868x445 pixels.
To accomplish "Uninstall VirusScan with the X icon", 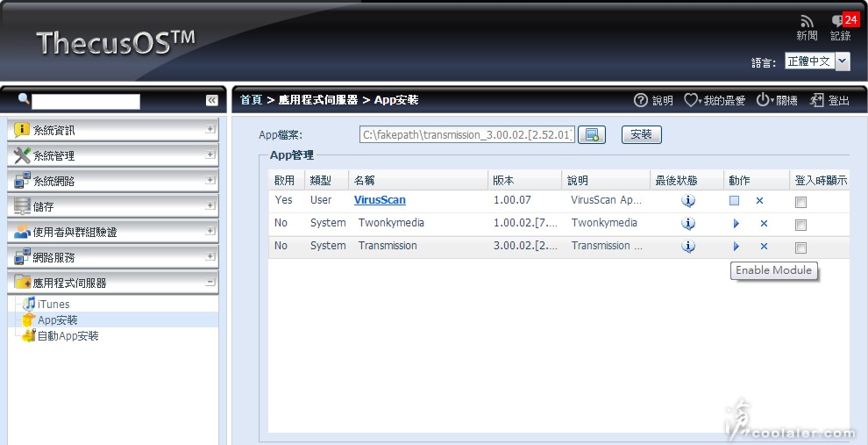I will tap(759, 201).
